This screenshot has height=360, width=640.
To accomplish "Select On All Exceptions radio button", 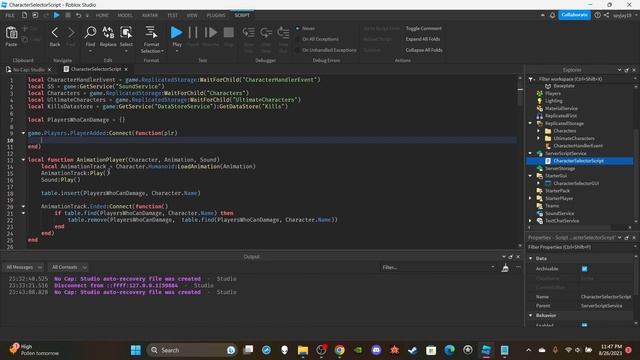I will click(298, 39).
